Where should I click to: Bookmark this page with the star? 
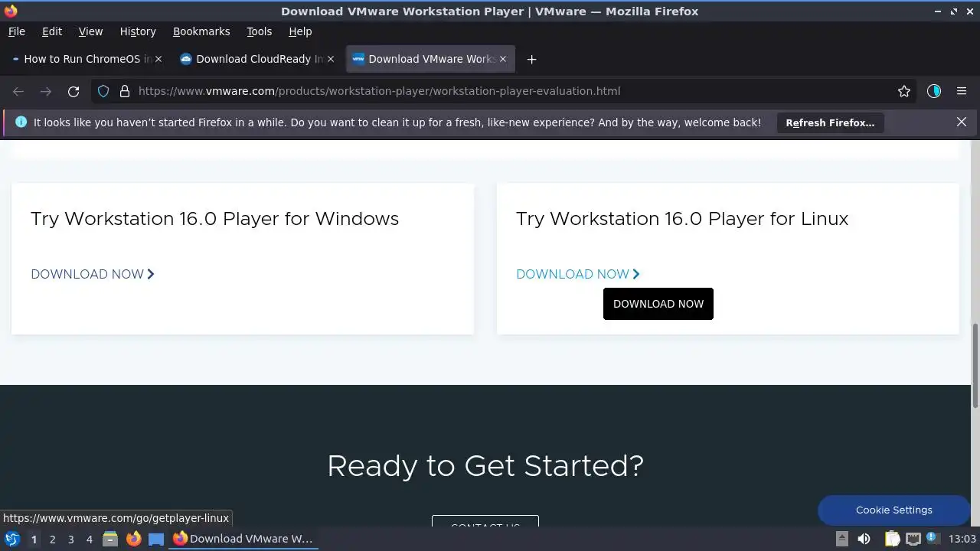tap(904, 91)
